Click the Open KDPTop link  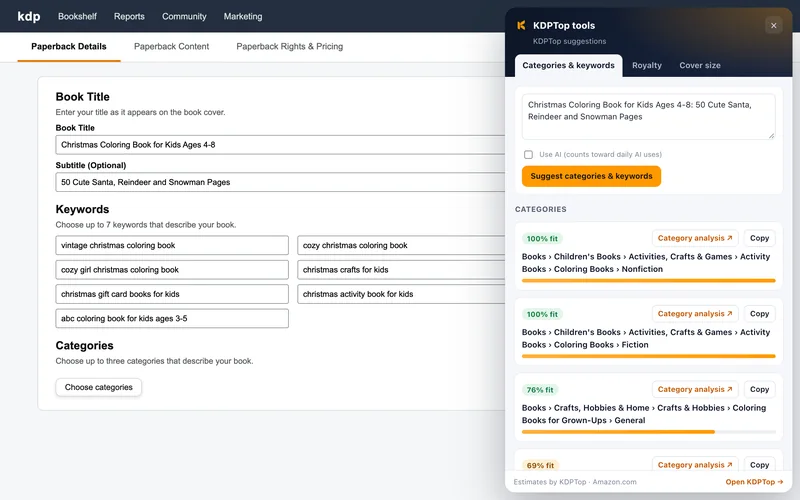[754, 482]
